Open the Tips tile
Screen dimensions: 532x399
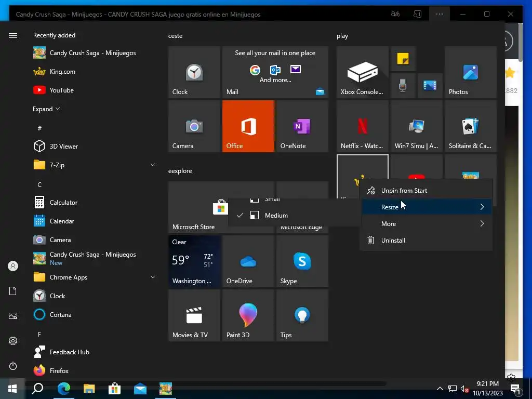click(x=302, y=315)
